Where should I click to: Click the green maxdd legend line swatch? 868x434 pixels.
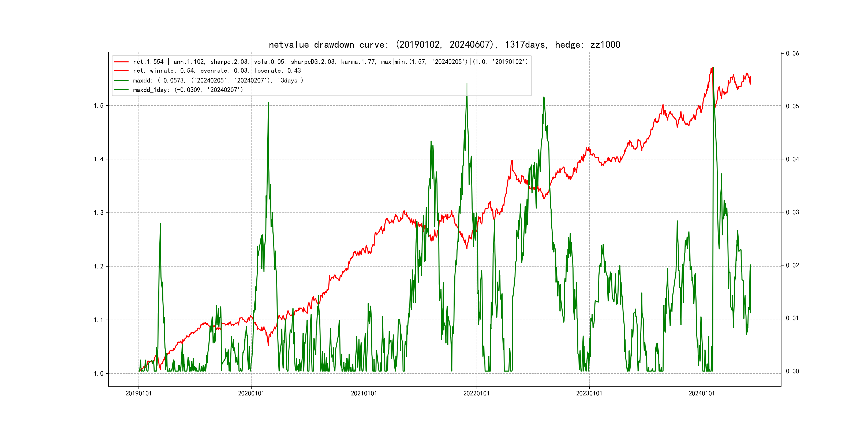121,81
